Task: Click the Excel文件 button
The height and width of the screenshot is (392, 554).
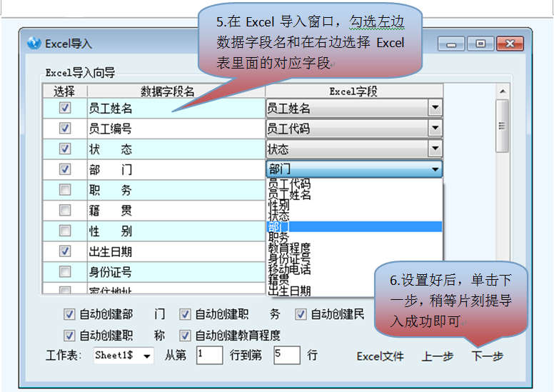Action: (381, 356)
